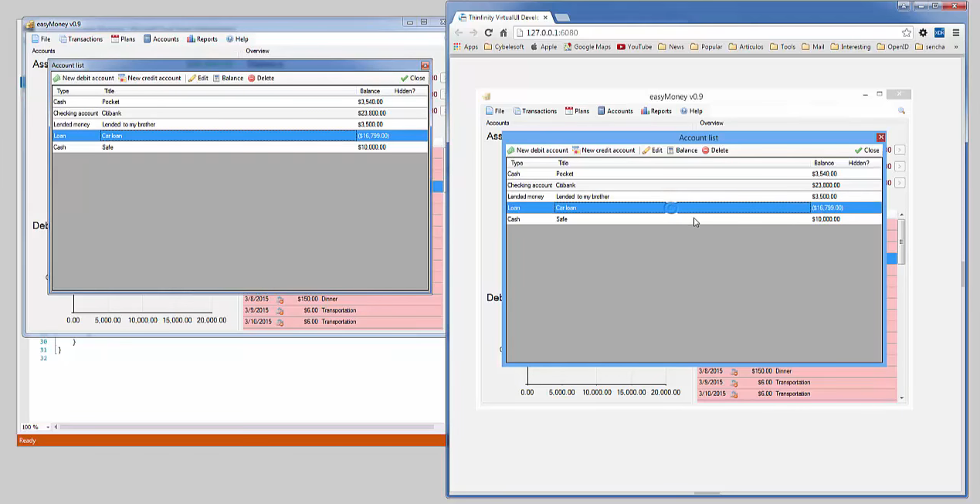
Task: Open Apps bookmarks shortcut
Action: [x=466, y=46]
